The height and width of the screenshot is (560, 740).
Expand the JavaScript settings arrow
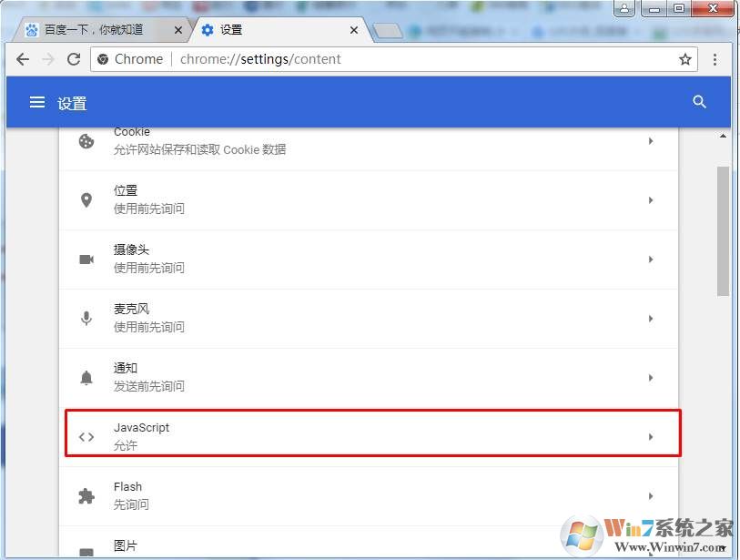click(x=650, y=437)
